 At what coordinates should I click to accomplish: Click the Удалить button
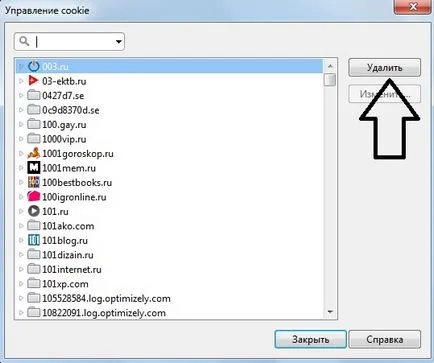[x=384, y=68]
